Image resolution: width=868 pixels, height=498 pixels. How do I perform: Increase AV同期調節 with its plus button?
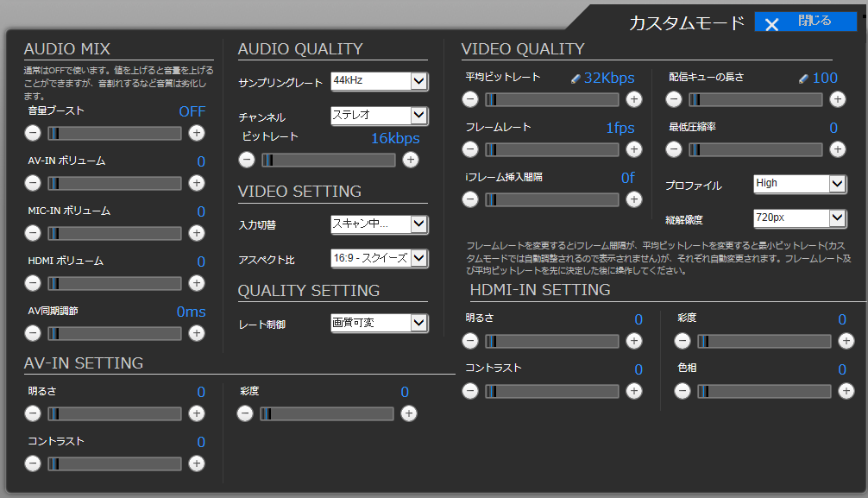pyautogui.click(x=196, y=333)
